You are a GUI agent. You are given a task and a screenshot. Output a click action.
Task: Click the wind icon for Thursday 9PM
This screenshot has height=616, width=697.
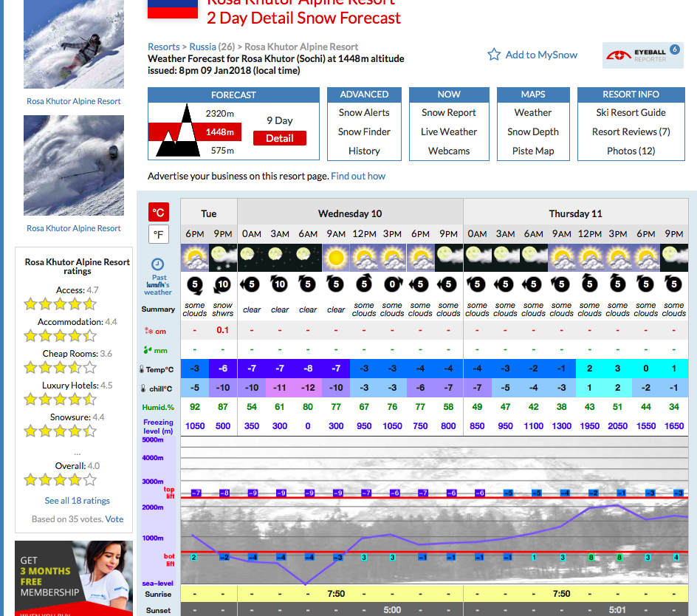(x=674, y=284)
